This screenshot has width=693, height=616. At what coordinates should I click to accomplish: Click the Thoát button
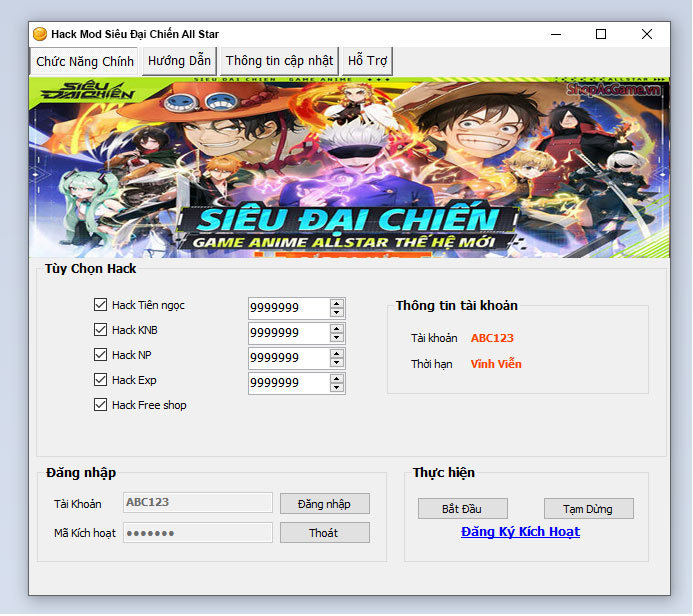click(x=324, y=533)
